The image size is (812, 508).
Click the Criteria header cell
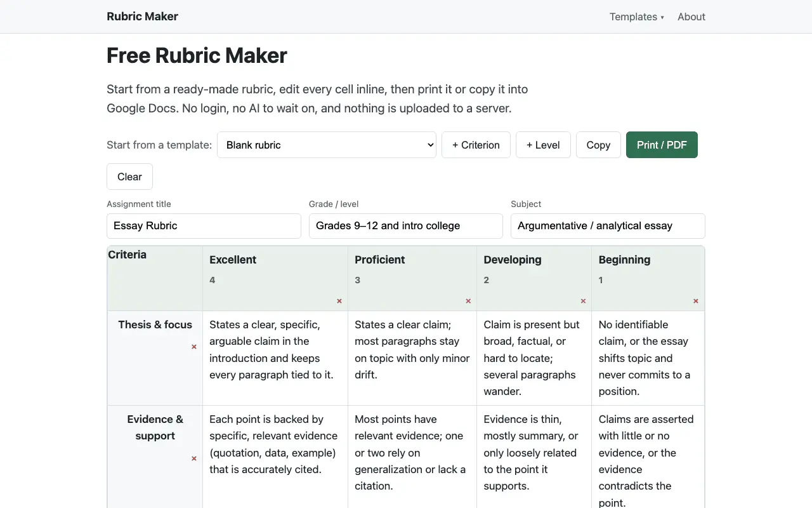tap(155, 278)
